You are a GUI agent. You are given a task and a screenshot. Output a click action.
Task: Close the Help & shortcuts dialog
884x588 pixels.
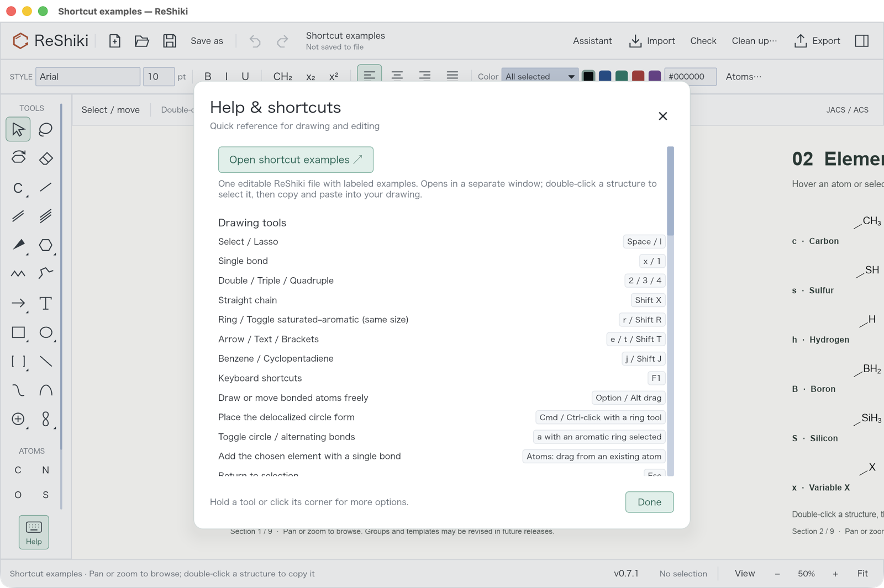663,116
